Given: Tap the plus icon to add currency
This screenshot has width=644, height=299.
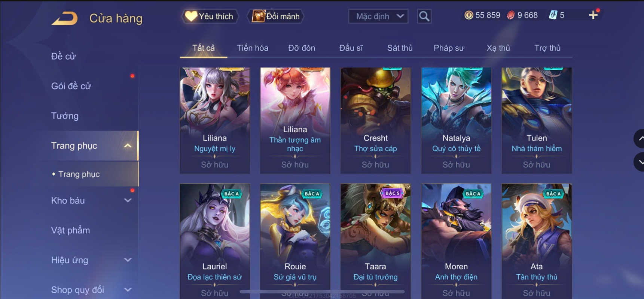Looking at the screenshot, I should point(593,15).
